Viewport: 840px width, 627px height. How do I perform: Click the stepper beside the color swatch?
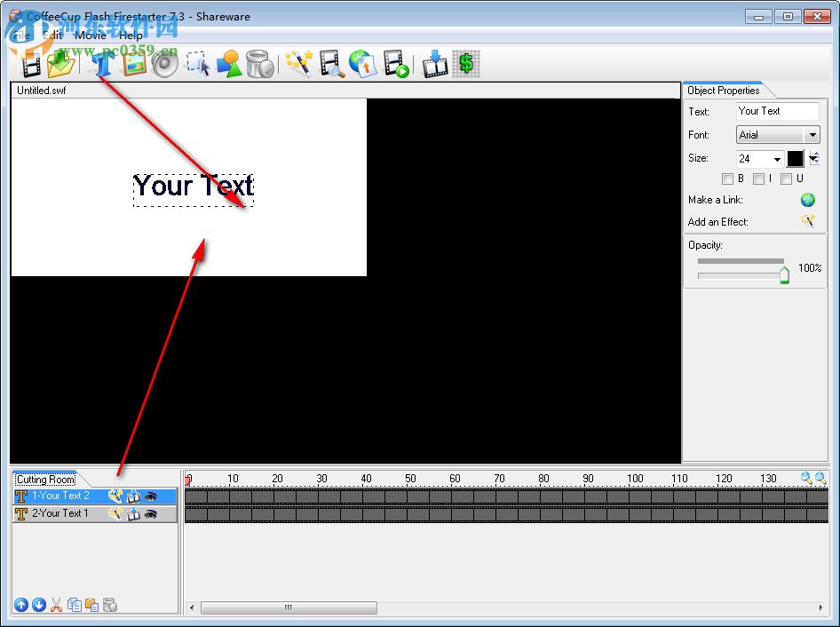point(814,158)
